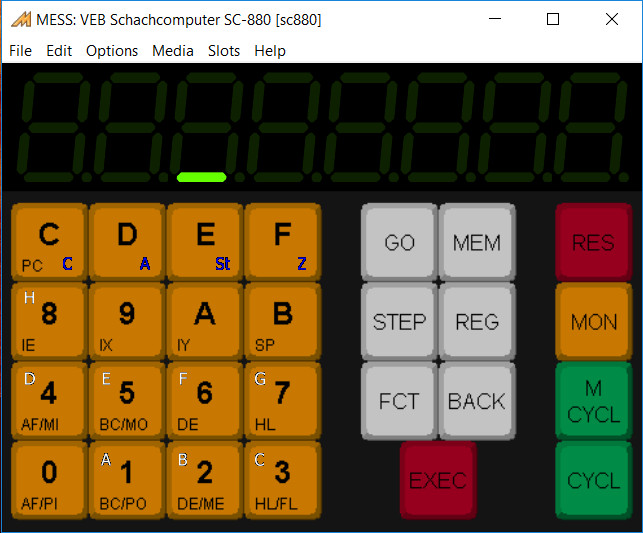Viewport: 643px width, 533px height.
Task: Open the Help menu
Action: tap(270, 51)
